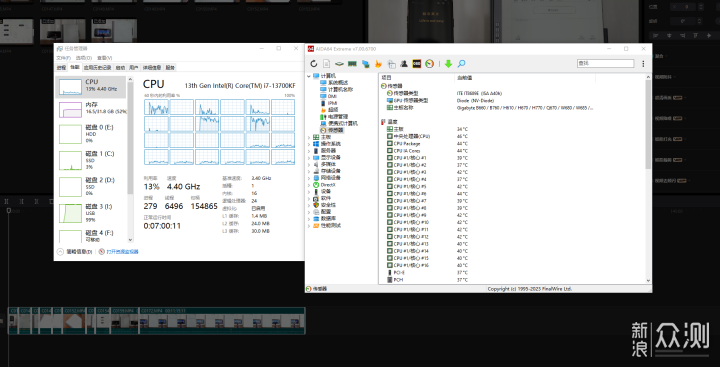Screen dimensions: 720x367
Task: Click the AIDA64 memory module toolbar icon
Action: tap(353, 64)
